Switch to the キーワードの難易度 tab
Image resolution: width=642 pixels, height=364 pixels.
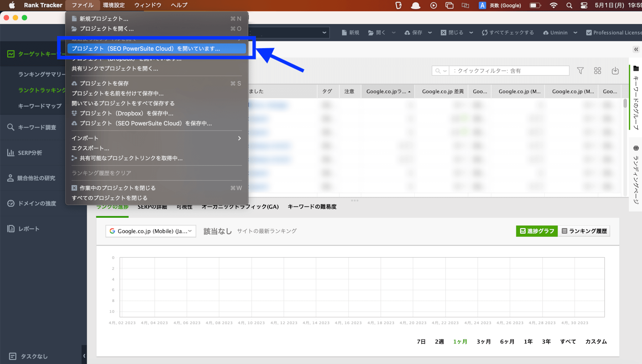pos(312,207)
